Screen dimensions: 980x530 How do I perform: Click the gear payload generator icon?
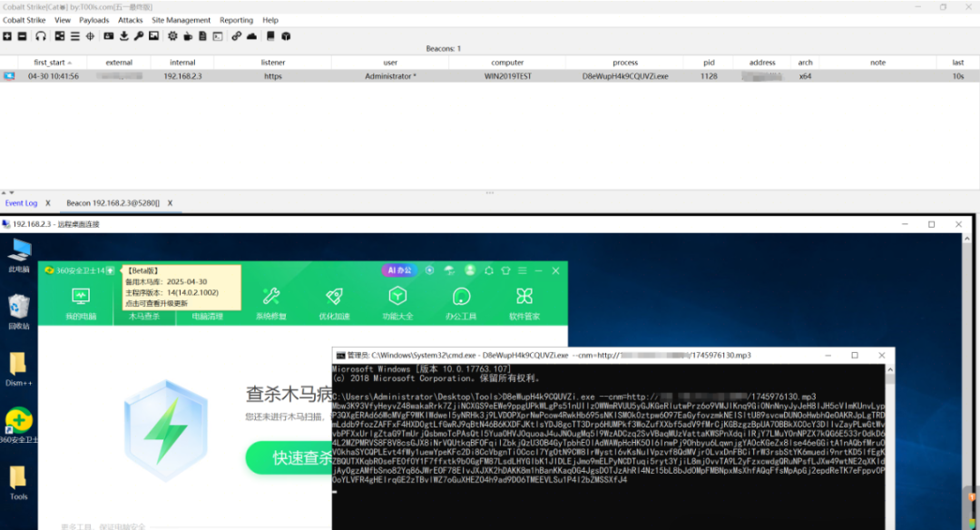(x=172, y=36)
